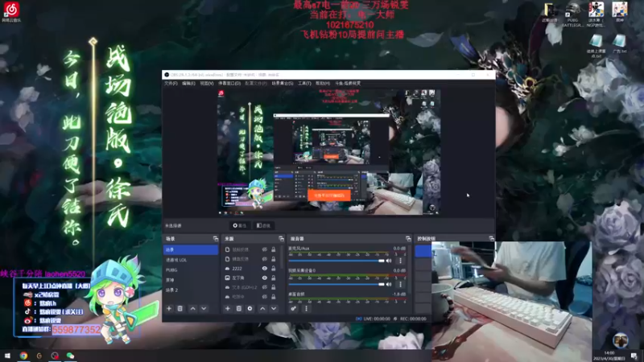Pop out the Scenes dock using its header icon
This screenshot has height=362, width=644.
pyautogui.click(x=215, y=238)
